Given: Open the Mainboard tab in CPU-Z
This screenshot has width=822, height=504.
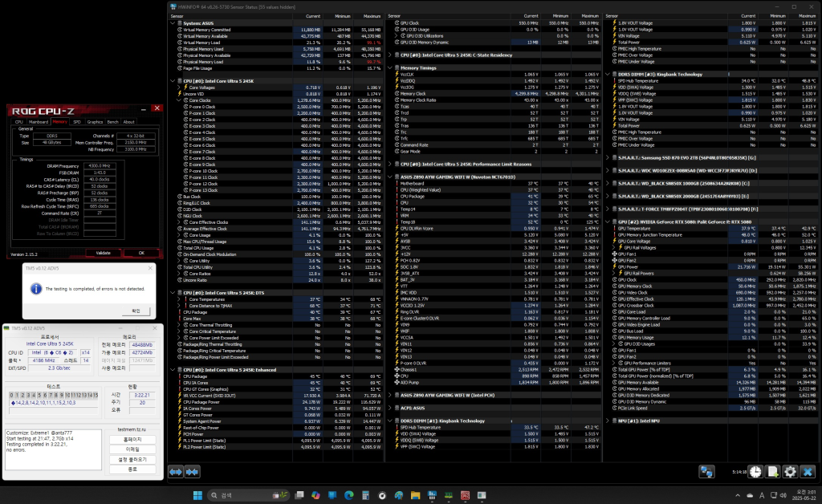Looking at the screenshot, I should click(39, 121).
